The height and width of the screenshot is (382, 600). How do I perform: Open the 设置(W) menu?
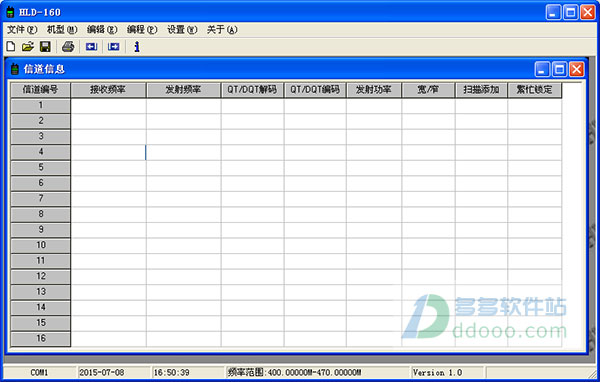pyautogui.click(x=182, y=29)
